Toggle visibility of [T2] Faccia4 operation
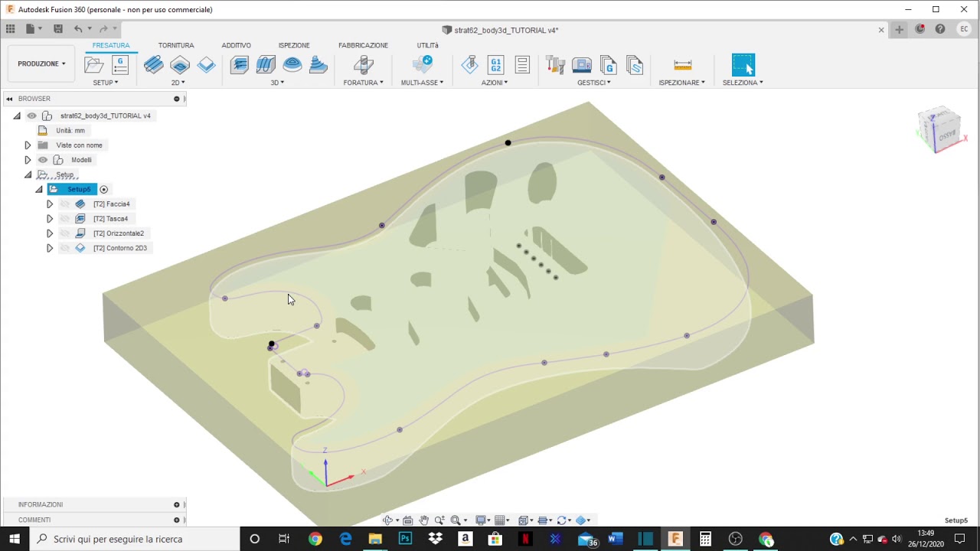 65,204
